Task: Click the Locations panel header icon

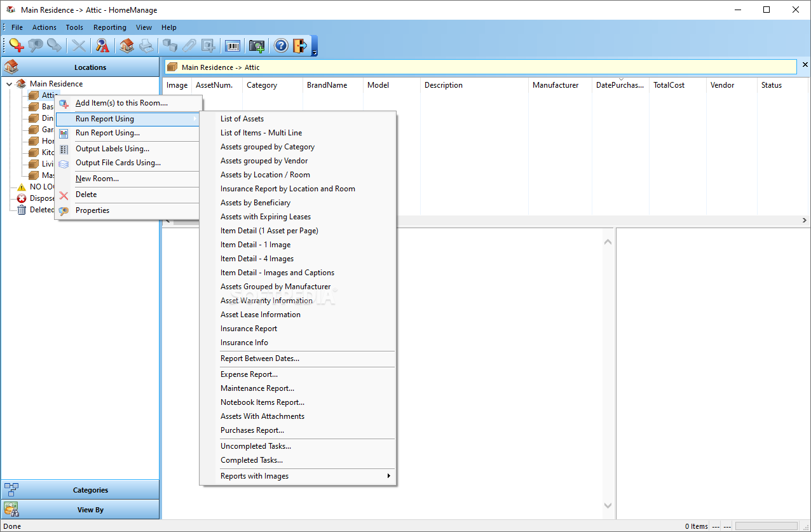Action: 11,67
